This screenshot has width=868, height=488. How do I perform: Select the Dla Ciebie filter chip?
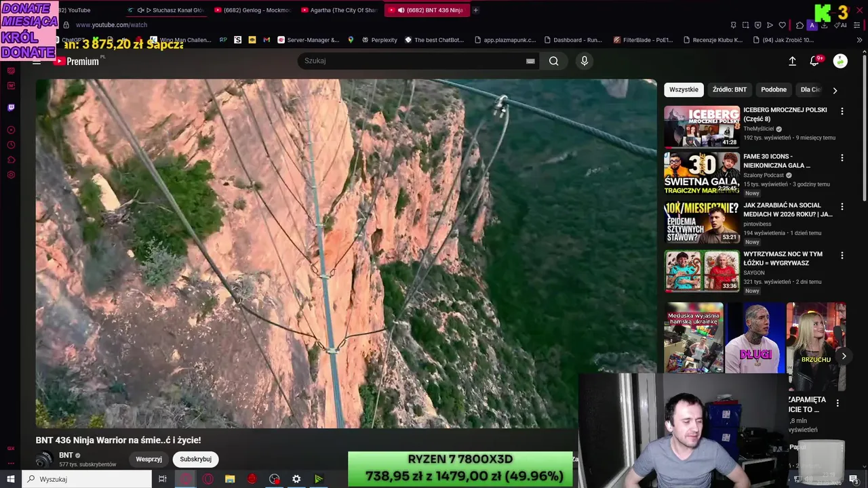coord(810,89)
